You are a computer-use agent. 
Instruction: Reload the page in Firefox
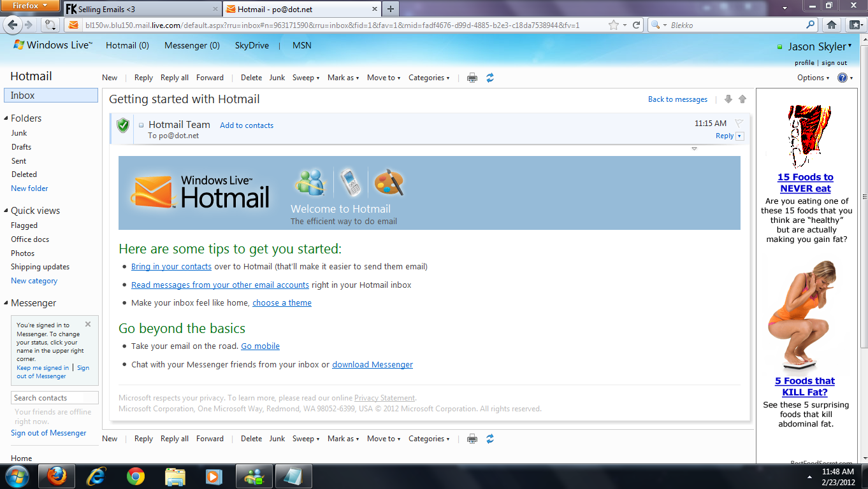[635, 25]
